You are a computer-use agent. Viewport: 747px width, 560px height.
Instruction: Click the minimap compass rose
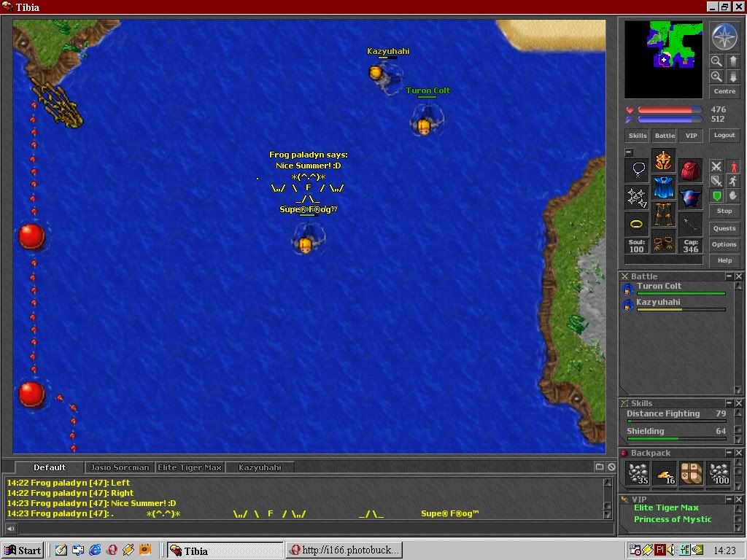click(x=724, y=36)
